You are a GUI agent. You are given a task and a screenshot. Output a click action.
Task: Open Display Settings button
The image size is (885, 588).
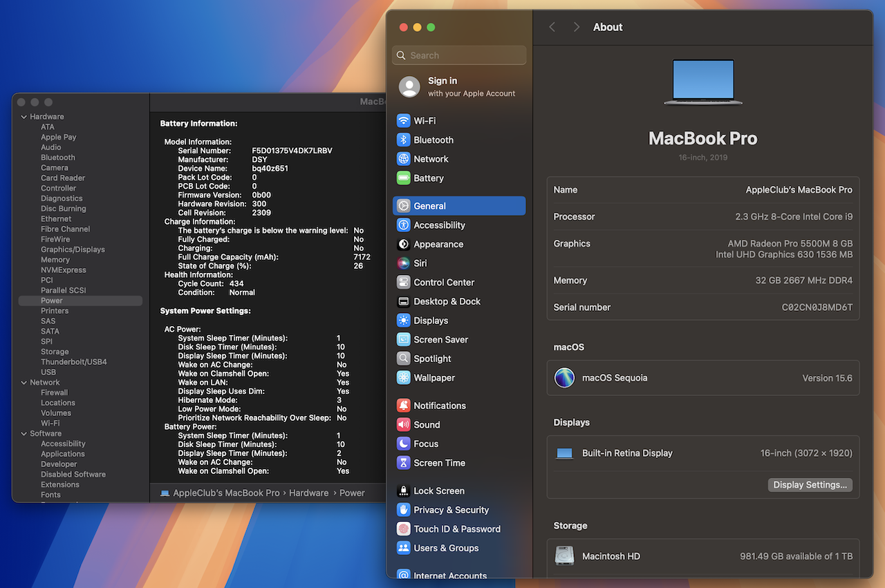click(810, 485)
